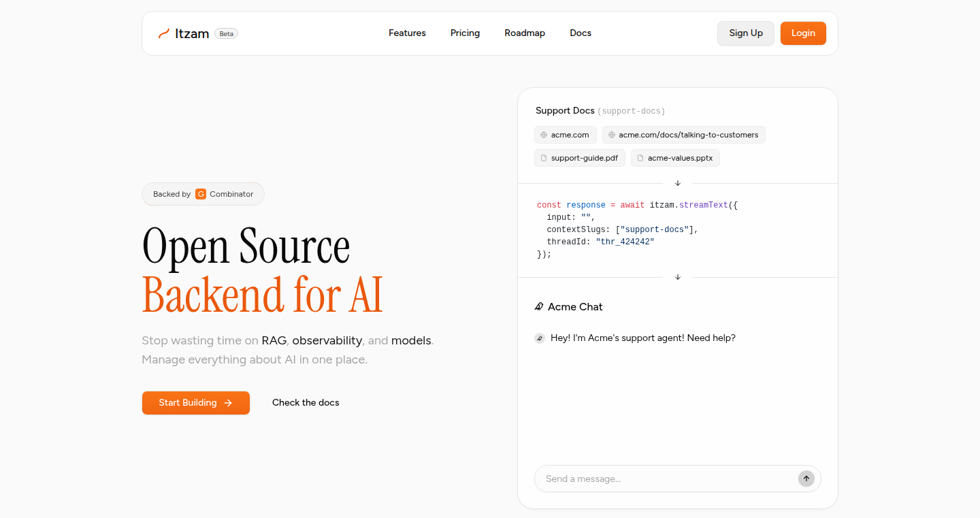Click file icon on support-guide.pdf chip

[x=544, y=158]
